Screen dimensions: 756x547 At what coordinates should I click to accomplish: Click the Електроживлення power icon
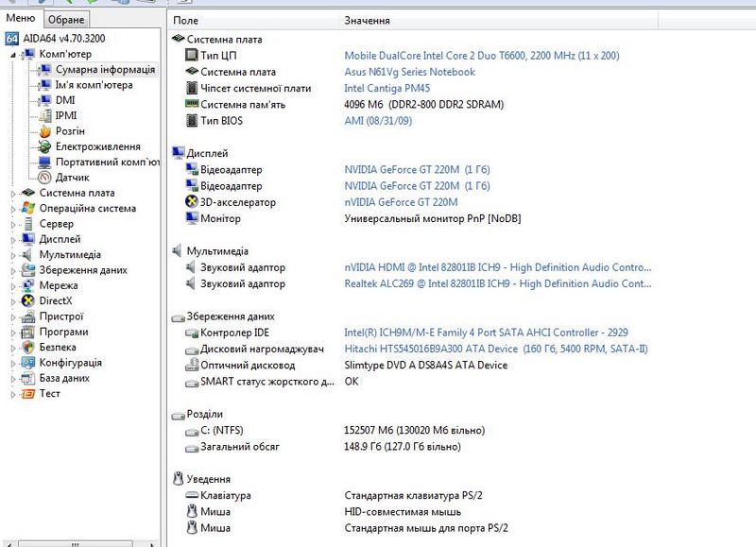coord(44,146)
